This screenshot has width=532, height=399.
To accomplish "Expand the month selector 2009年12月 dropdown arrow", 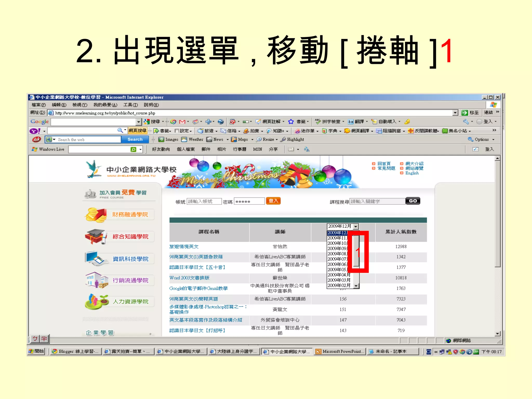I will [356, 227].
